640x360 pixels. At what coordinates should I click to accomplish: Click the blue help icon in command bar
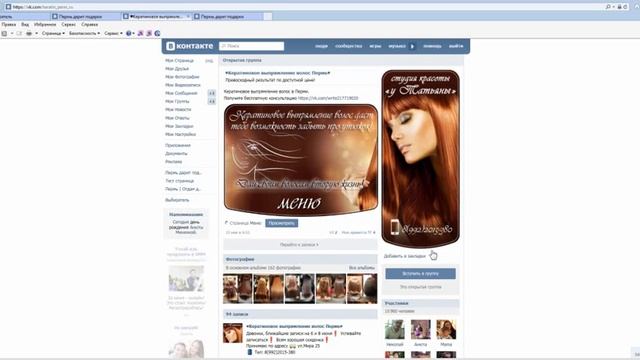(129, 33)
